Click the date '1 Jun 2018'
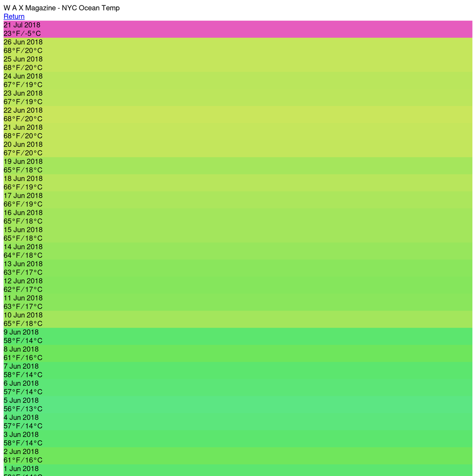Image resolution: width=476 pixels, height=476 pixels. (x=21, y=468)
